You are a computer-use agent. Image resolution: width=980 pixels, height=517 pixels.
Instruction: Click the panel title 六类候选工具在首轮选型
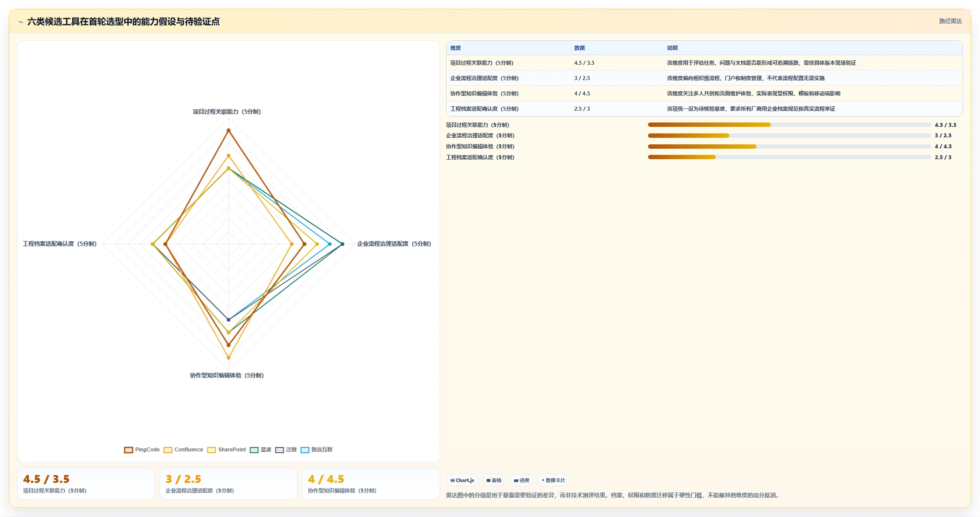(x=123, y=22)
